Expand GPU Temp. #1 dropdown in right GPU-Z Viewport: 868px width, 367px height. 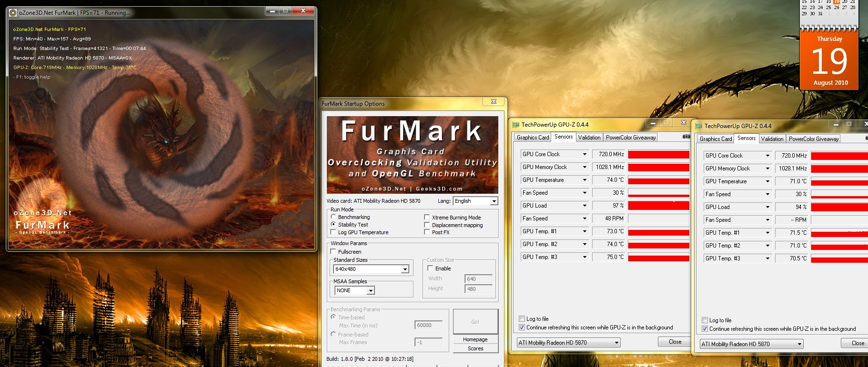coord(767,233)
